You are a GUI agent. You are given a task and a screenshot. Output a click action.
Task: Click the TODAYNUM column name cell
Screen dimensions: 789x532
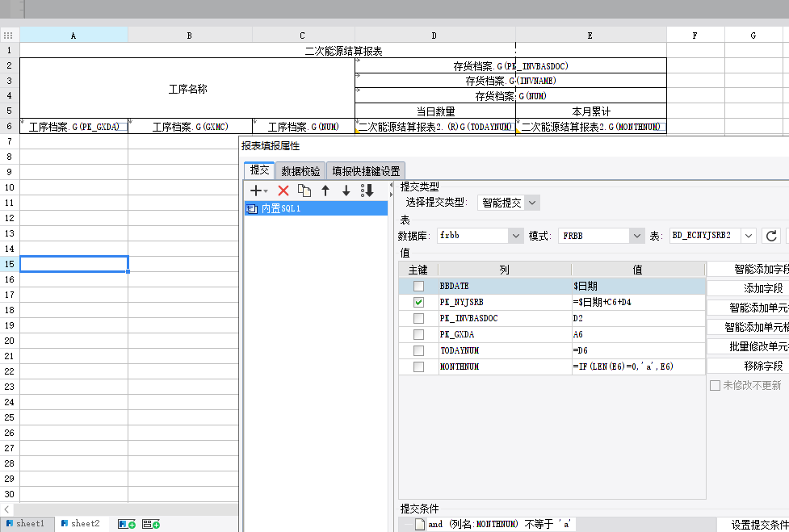[x=505, y=350]
